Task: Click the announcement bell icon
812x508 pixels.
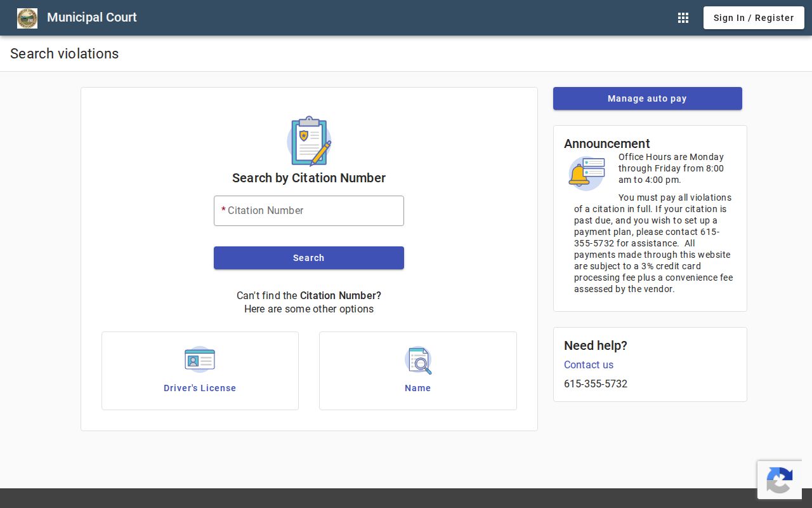Action: 587,173
